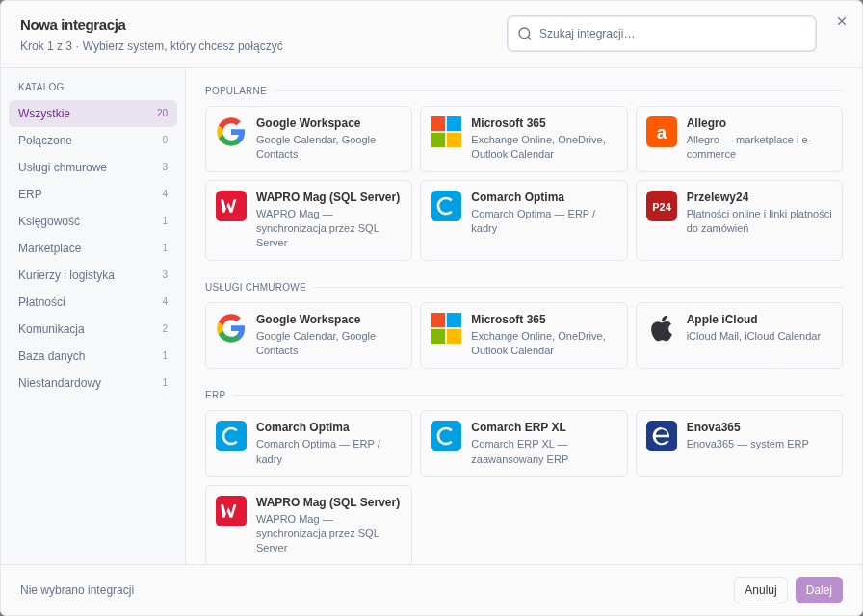Viewport: 863px width, 616px height.
Task: Choose the Comarch ERP XL card title
Action: pyautogui.click(x=518, y=427)
